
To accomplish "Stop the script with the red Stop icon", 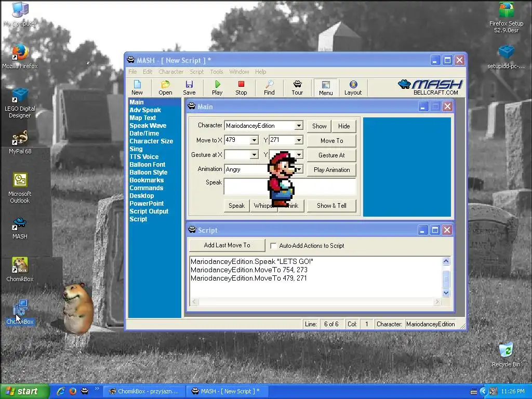I will (241, 87).
